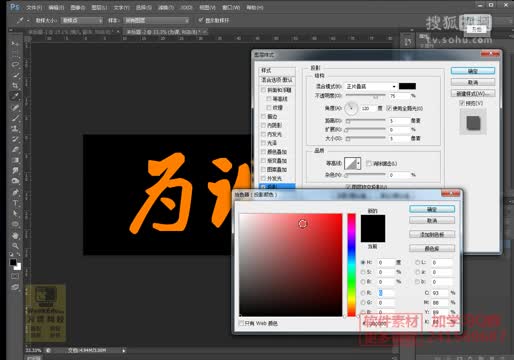This screenshot has width=514, height=360.
Task: Select the Move tool
Action: click(15, 43)
